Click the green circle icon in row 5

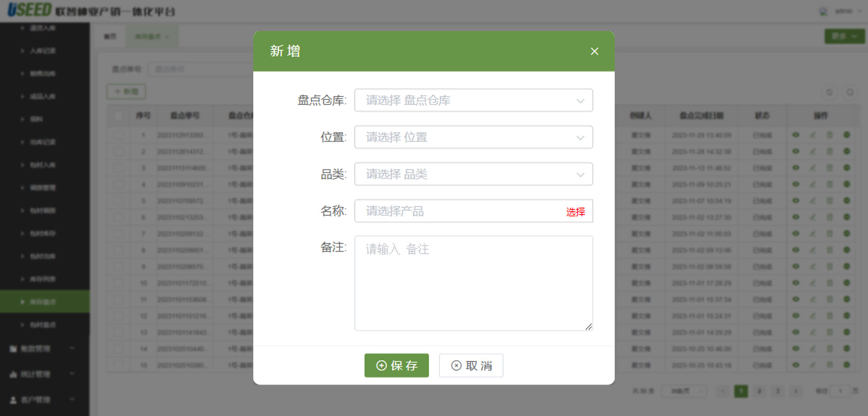[x=847, y=201]
